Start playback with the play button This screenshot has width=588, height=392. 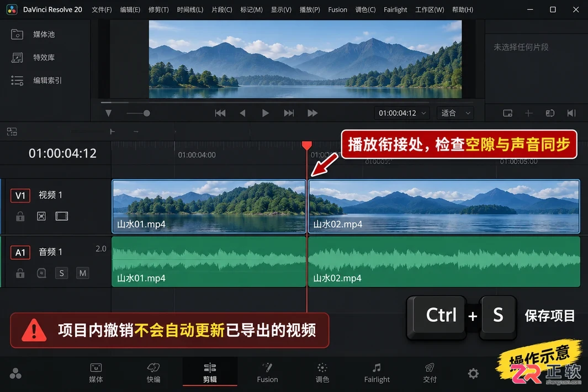[265, 113]
